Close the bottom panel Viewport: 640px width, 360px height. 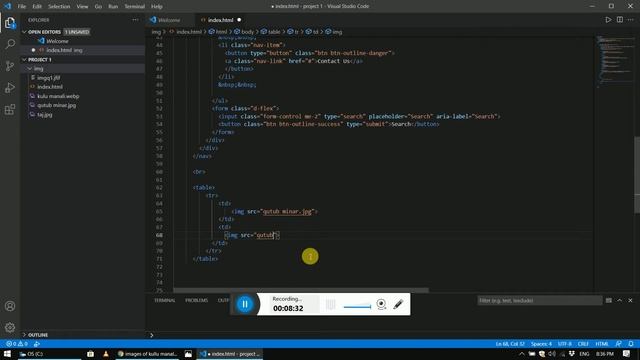tap(630, 300)
